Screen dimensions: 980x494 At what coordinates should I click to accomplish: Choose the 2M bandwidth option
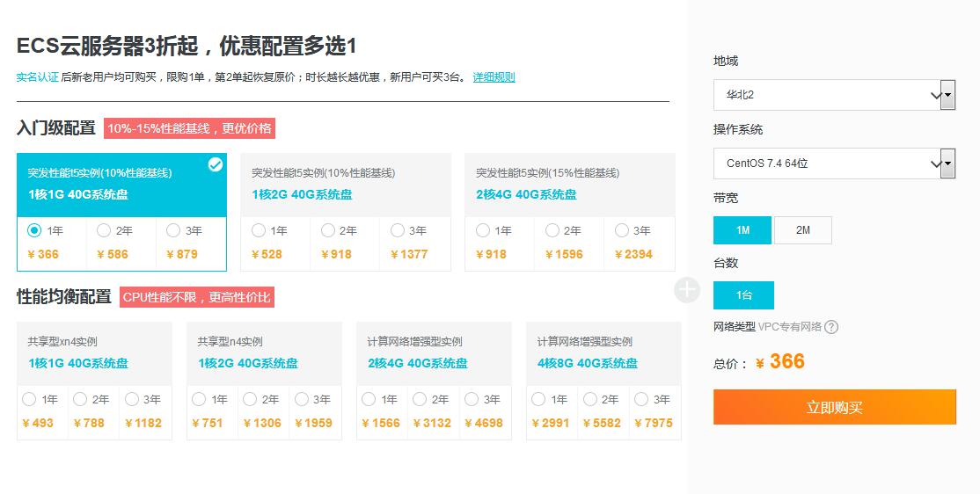pyautogui.click(x=803, y=230)
